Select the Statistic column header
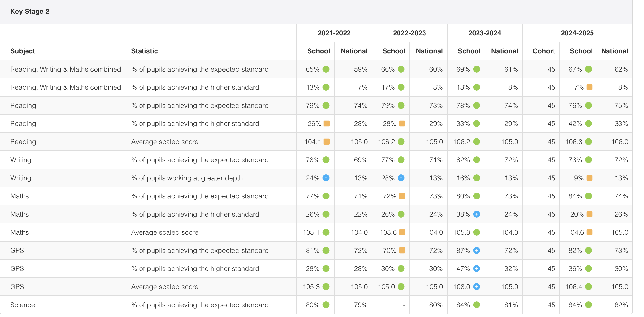 144,51
